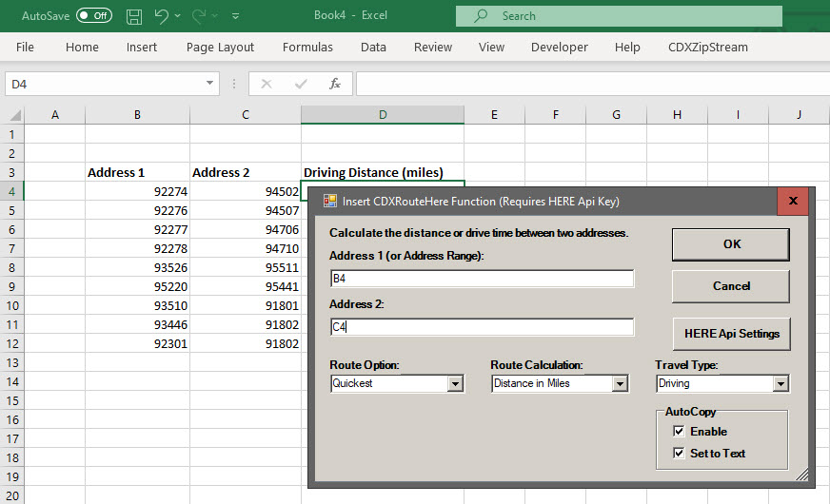Switch to the Insert tab

[141, 47]
